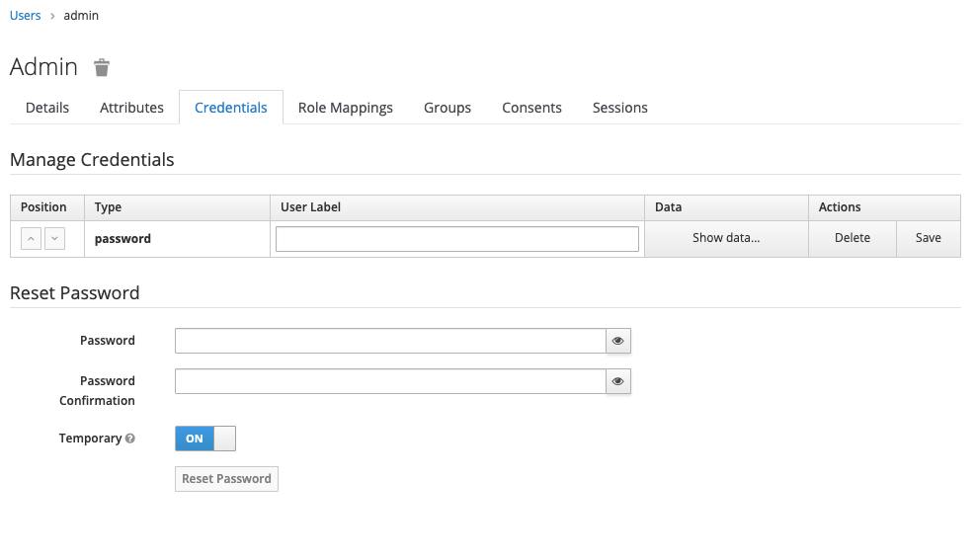Screen dimensions: 976x560
Task: Open the Details tab
Action: (47, 108)
